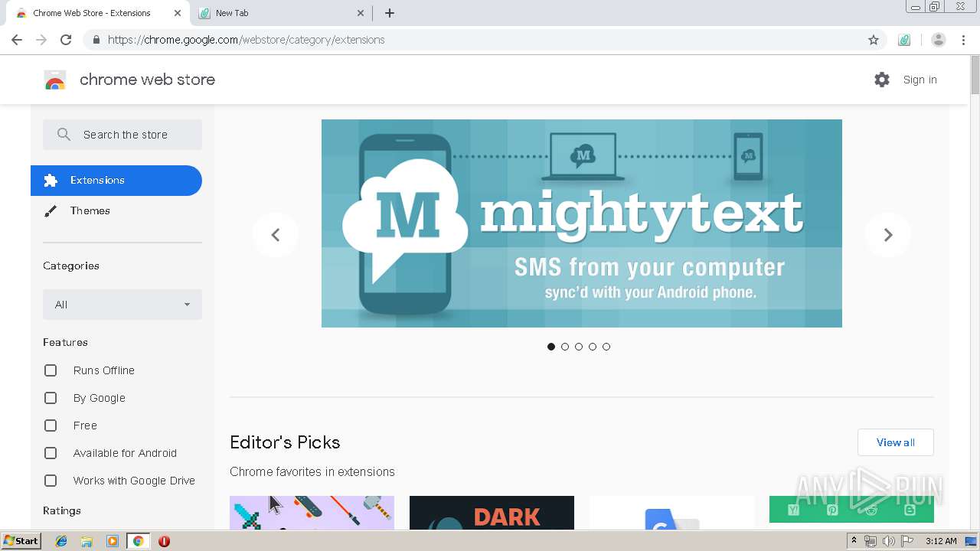Click the network tray icon

(x=871, y=541)
